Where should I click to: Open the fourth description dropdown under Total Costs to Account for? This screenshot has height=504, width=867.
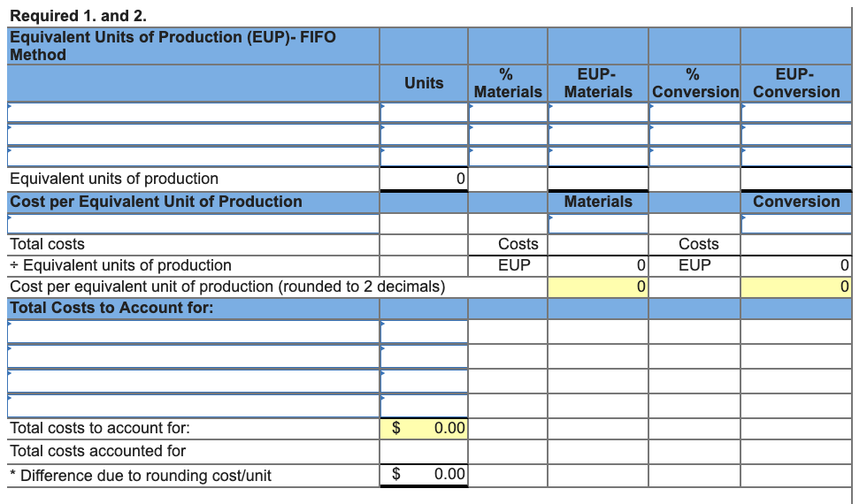click(194, 406)
